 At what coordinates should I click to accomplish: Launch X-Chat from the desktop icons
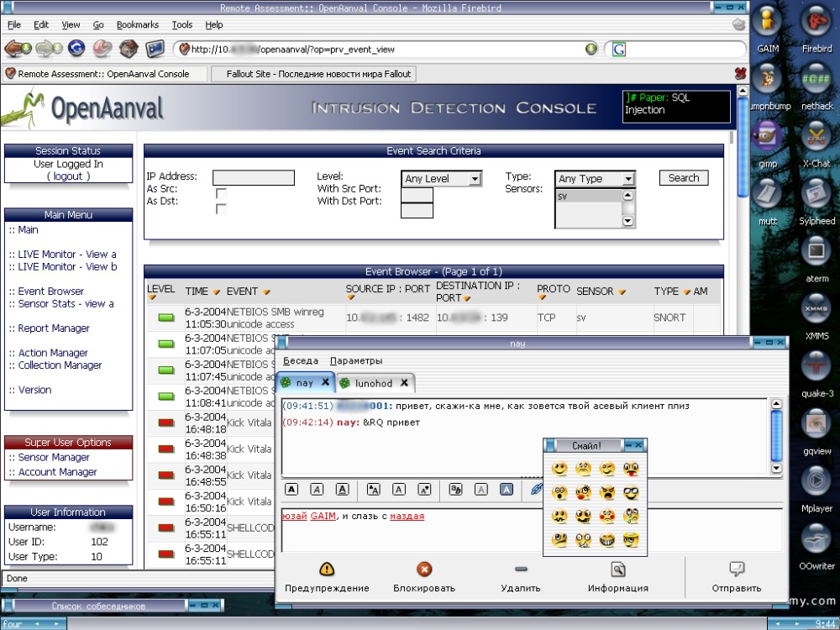[x=816, y=144]
